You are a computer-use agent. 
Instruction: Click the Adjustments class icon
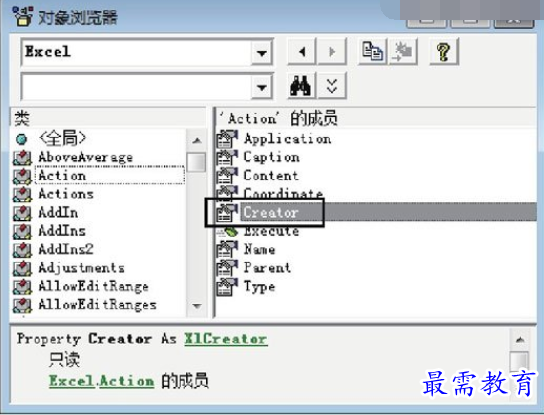point(22,268)
